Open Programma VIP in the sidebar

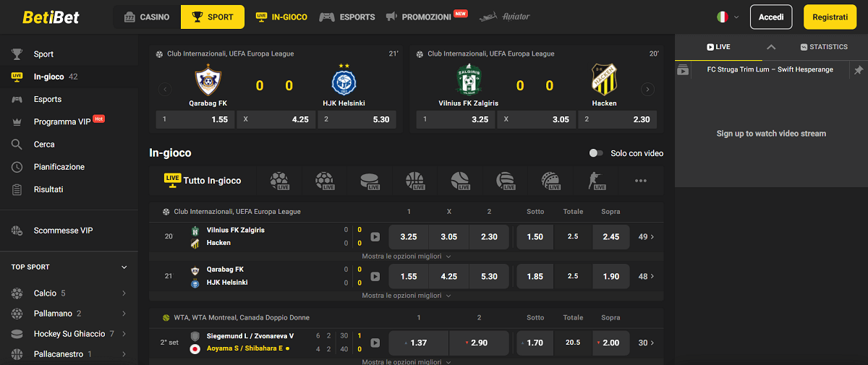click(x=69, y=121)
